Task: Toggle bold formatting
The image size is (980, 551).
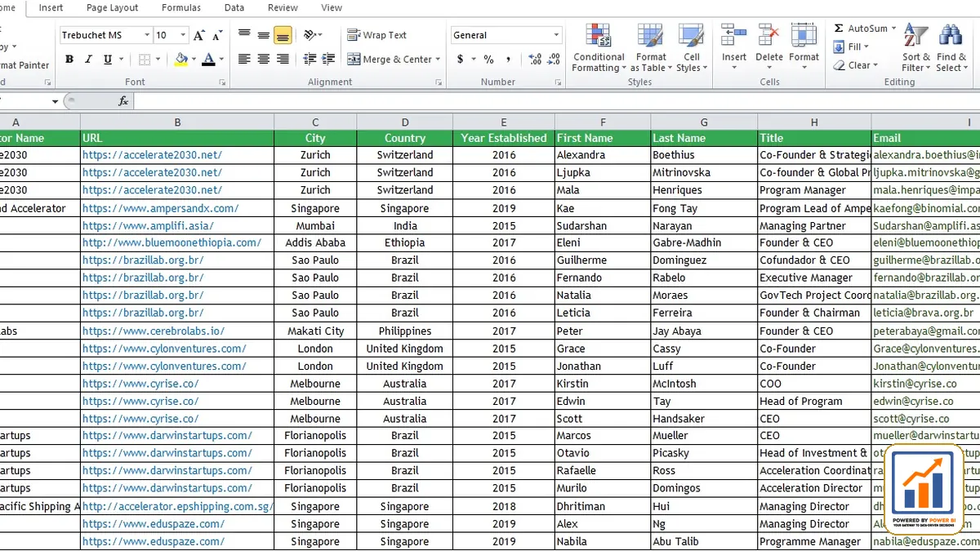Action: click(69, 60)
